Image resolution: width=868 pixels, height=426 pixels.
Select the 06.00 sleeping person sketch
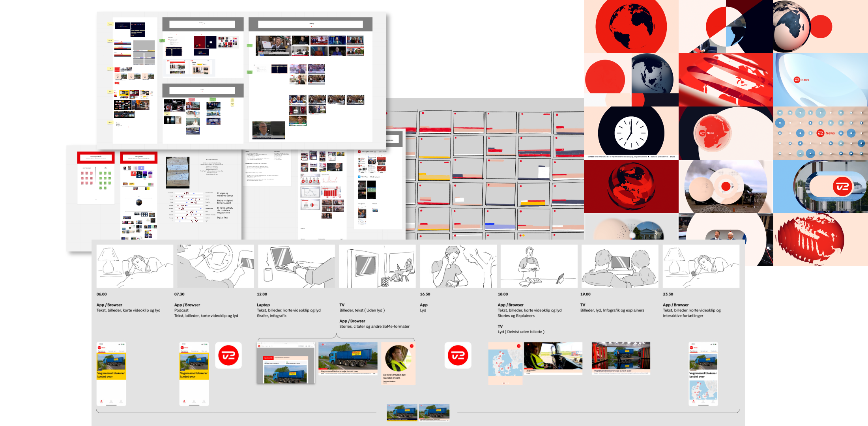[x=135, y=266]
